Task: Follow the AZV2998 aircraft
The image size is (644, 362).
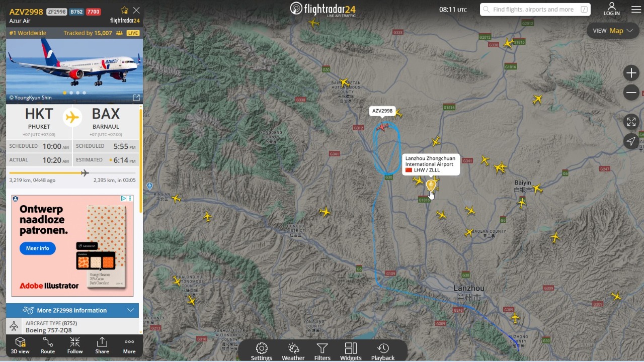Action: click(x=75, y=345)
